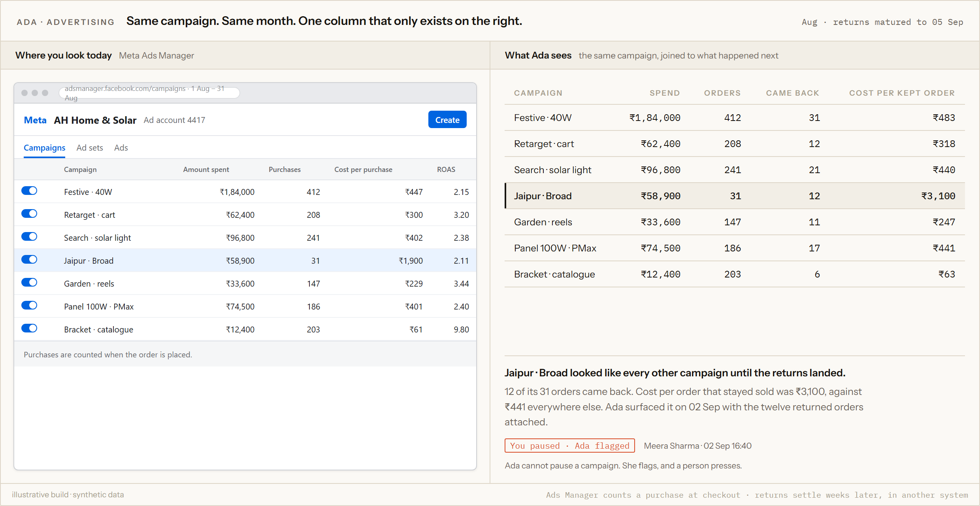Toggle the Retarget · cart campaign switch
Screen dimensions: 980x506
pos(29,214)
